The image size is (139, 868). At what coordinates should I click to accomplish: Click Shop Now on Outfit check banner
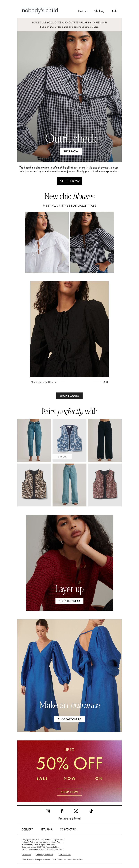tap(71, 151)
